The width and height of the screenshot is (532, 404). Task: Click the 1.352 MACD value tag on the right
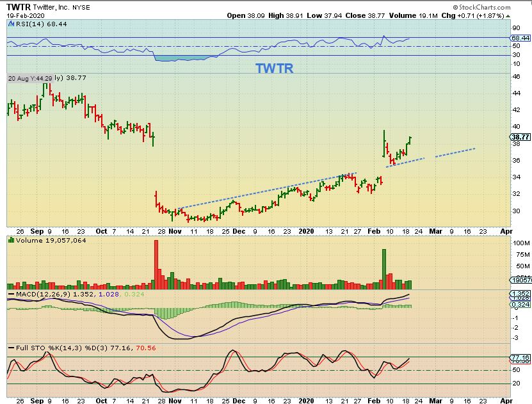pos(520,293)
